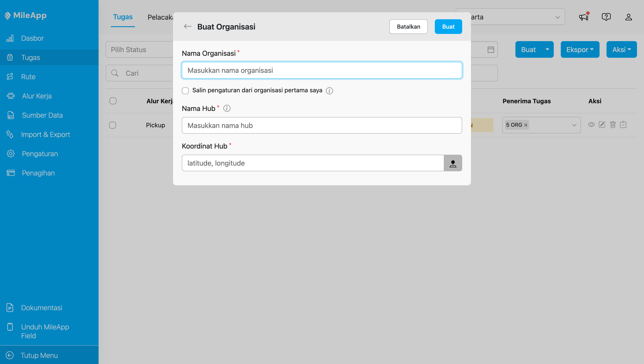The image size is (644, 364).
Task: View the Pickup task with the eye icon
Action: coord(591,124)
